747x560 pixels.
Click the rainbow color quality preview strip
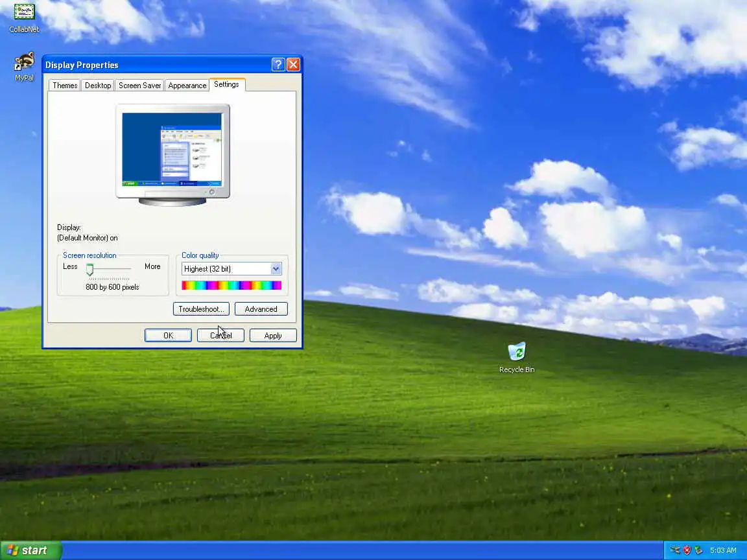(x=231, y=285)
